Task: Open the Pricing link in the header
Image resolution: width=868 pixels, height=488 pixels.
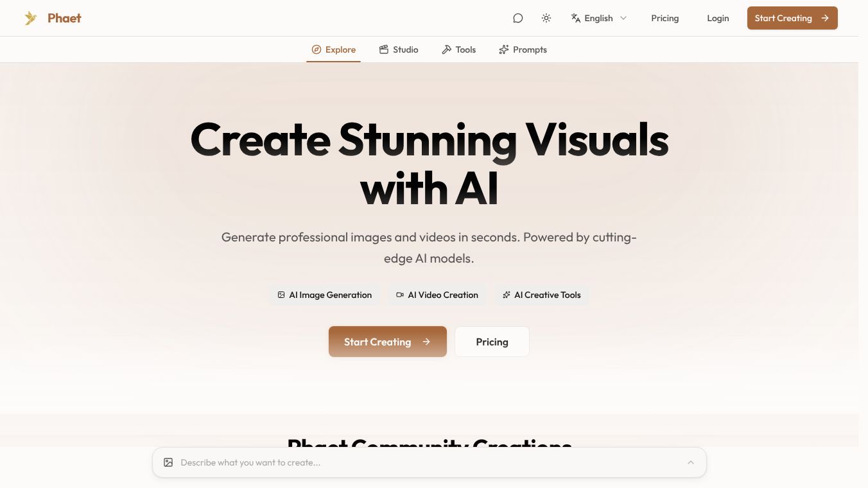Action: [665, 18]
